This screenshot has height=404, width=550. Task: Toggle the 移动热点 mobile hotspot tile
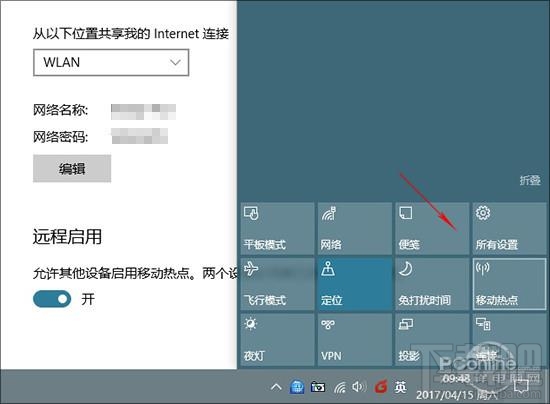(509, 284)
